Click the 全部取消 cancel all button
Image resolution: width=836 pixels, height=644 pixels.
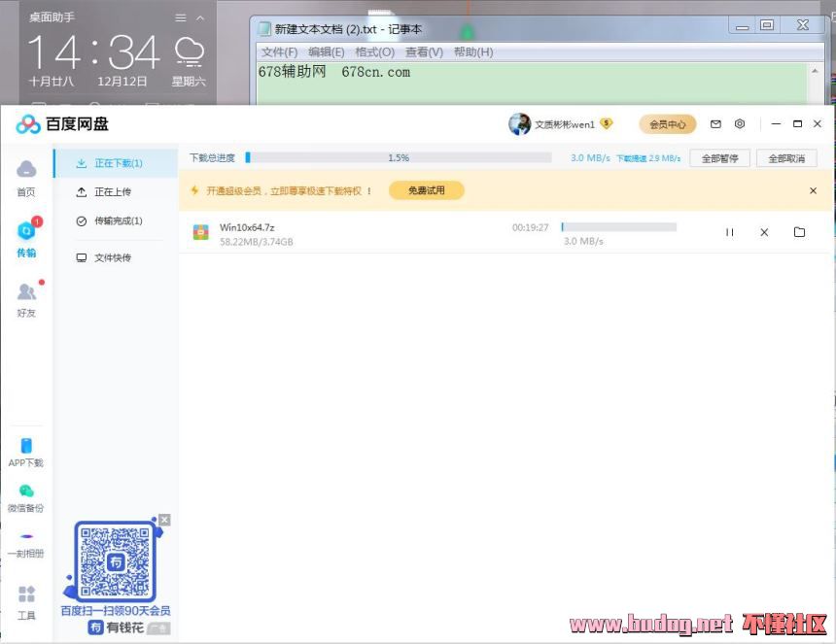(786, 158)
